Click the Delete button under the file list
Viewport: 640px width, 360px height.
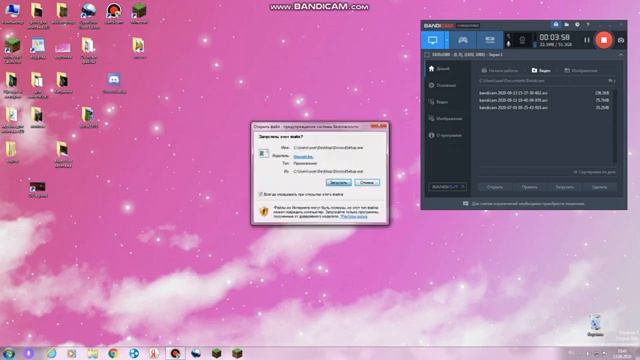click(599, 187)
